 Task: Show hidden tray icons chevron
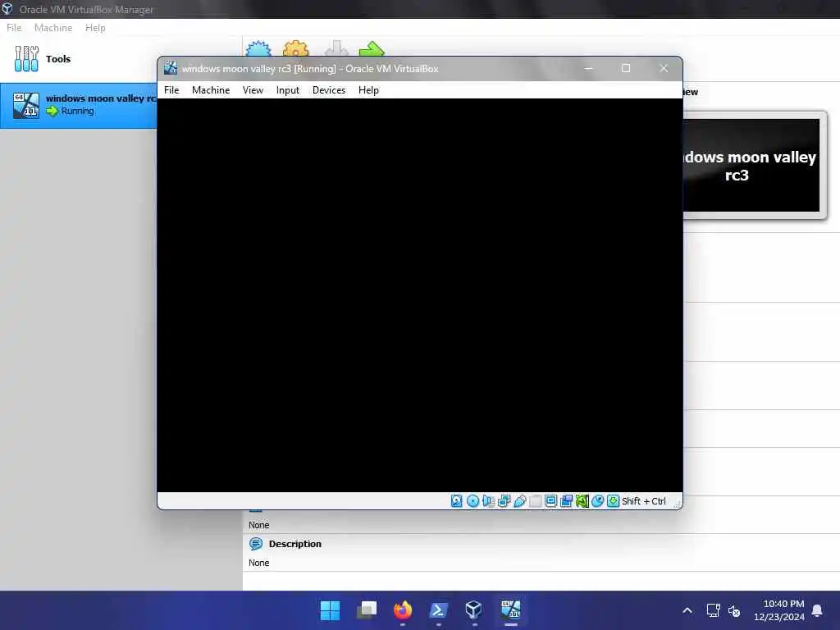[687, 610]
